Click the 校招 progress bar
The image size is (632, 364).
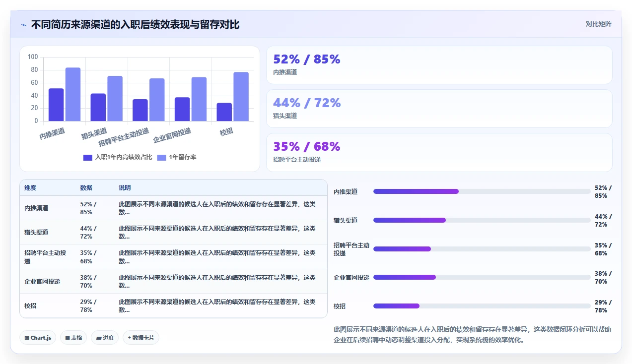pos(482,306)
